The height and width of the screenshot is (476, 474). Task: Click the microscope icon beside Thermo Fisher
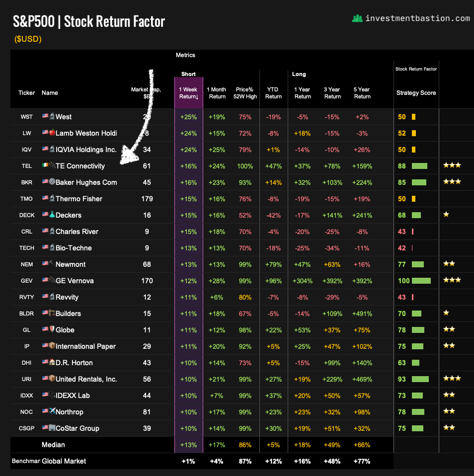click(x=52, y=198)
